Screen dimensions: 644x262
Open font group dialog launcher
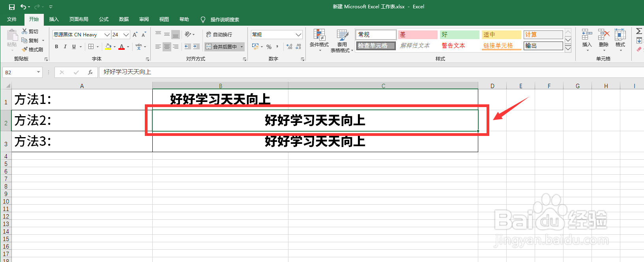[x=148, y=59]
